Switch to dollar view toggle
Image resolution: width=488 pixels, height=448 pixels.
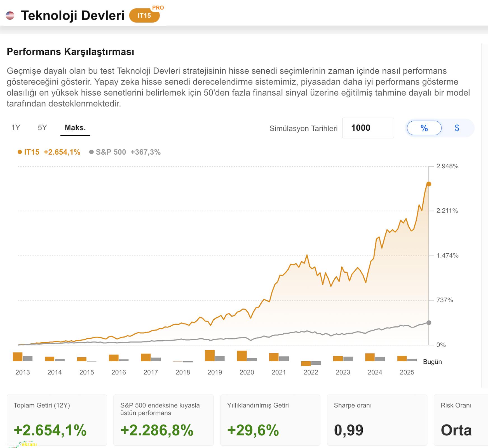coord(457,128)
